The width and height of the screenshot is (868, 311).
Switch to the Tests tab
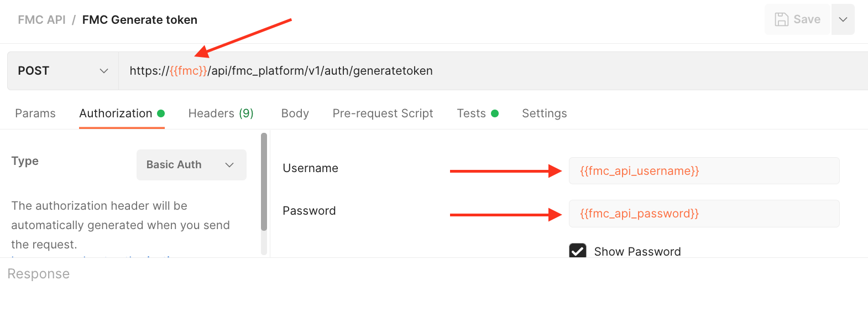471,113
